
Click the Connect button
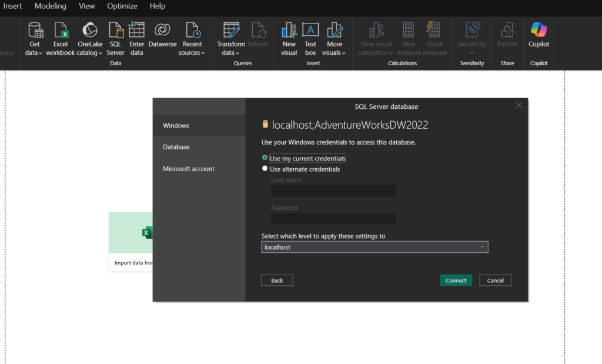456,280
